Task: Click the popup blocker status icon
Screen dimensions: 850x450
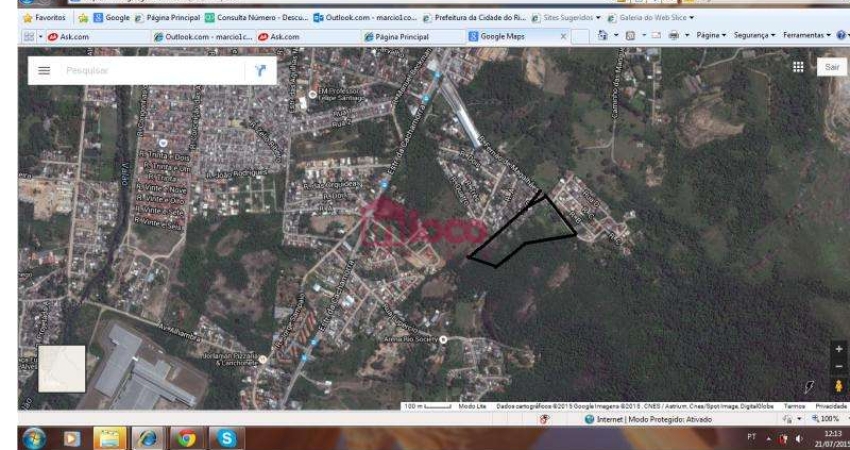Action: point(545,419)
